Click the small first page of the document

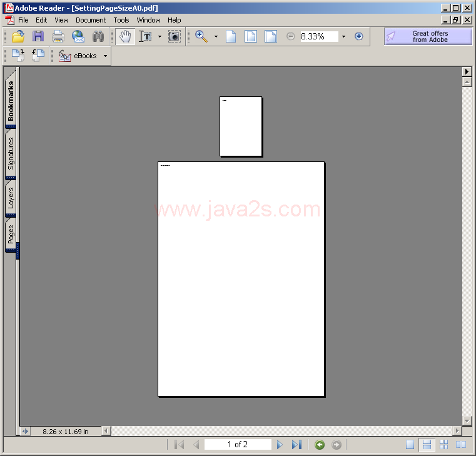pos(241,126)
